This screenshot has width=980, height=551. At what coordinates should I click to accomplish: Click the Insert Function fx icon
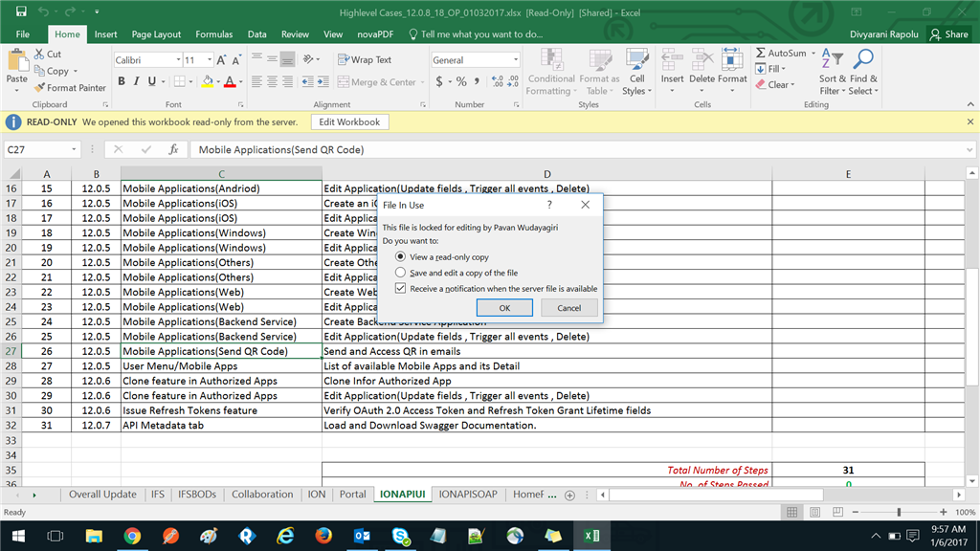173,150
